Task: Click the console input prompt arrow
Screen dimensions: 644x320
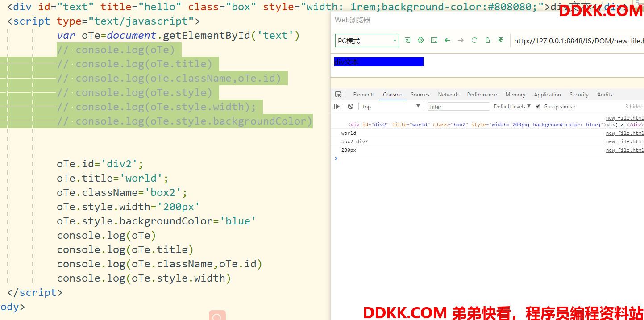Action: (336, 158)
